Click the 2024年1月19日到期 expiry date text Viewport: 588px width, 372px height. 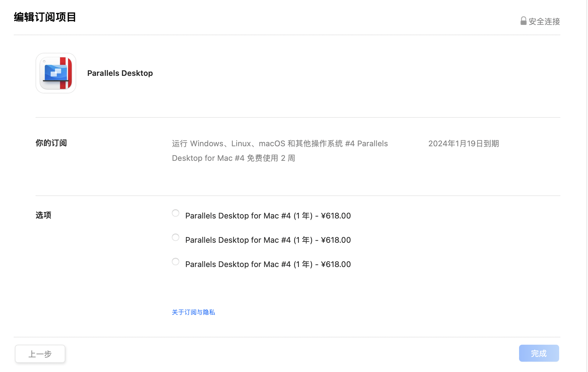[x=463, y=144]
